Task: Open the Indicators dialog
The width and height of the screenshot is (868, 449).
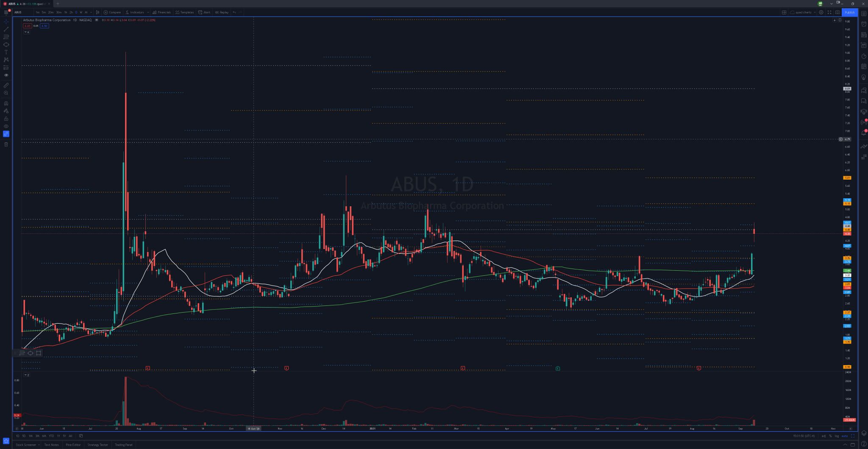Action: [x=135, y=12]
